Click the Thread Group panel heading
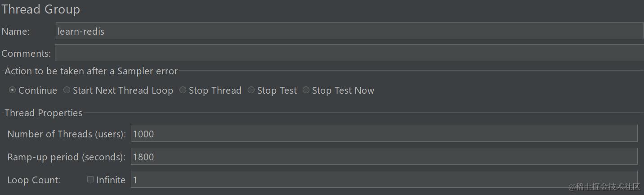 pos(41,9)
